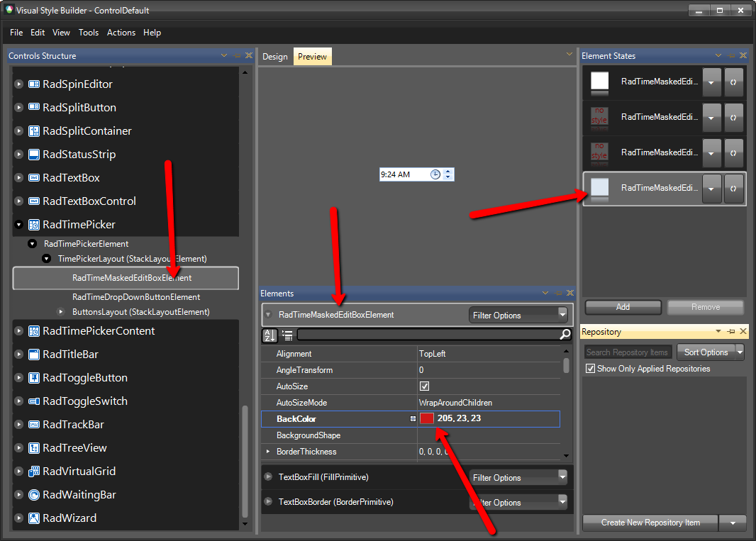Close the Controls Structure panel
756x541 pixels.
(x=249, y=55)
